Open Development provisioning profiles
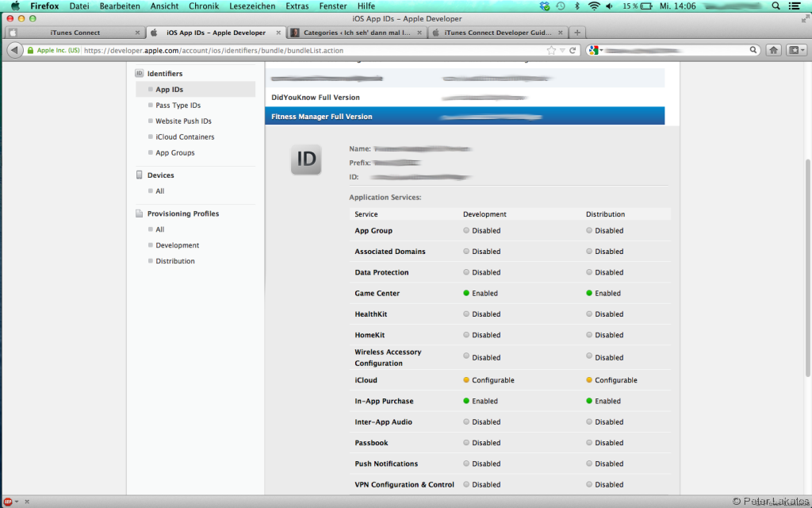 (177, 245)
